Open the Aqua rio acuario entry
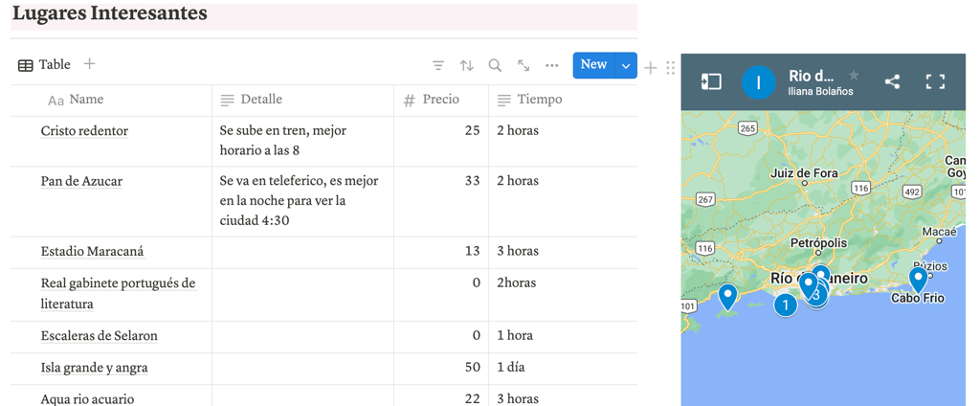 click(87, 399)
